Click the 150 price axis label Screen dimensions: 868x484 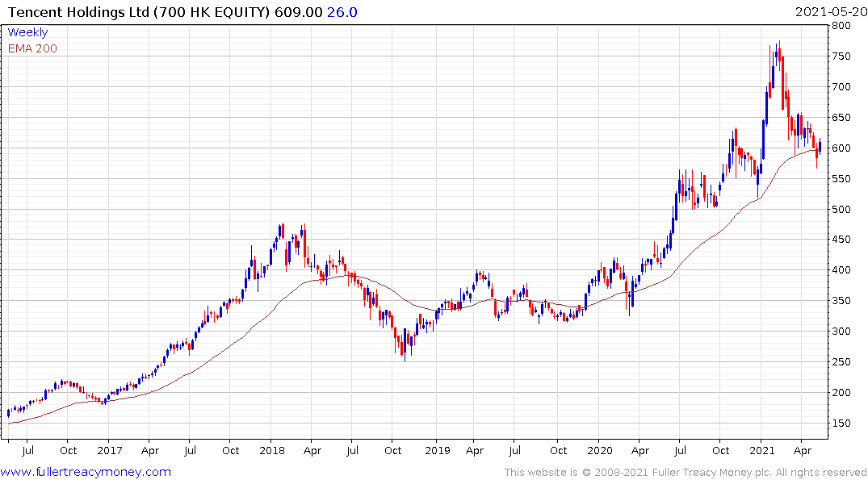point(841,423)
